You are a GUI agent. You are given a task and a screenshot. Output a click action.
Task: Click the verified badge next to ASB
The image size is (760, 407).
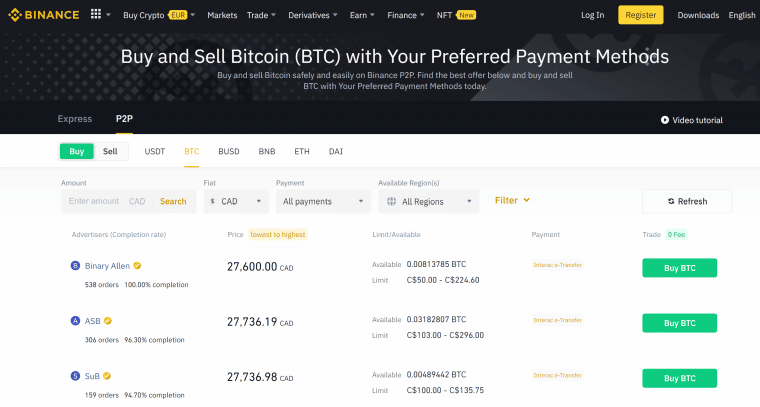tap(108, 321)
